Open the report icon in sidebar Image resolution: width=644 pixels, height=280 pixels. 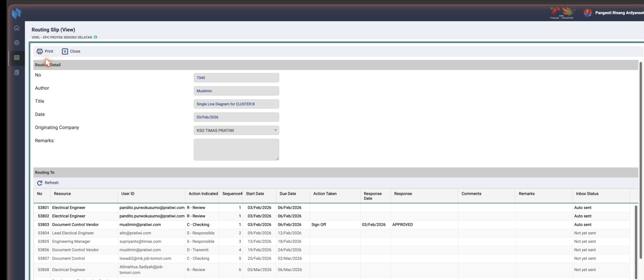pyautogui.click(x=16, y=72)
